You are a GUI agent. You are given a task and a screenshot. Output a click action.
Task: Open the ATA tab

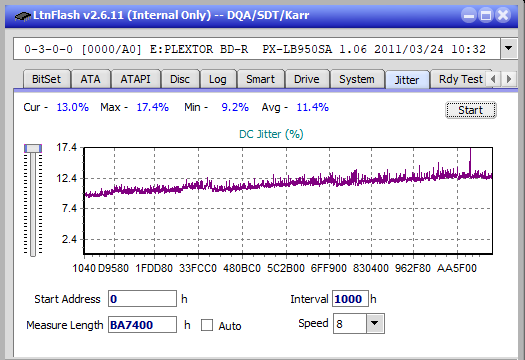point(90,79)
